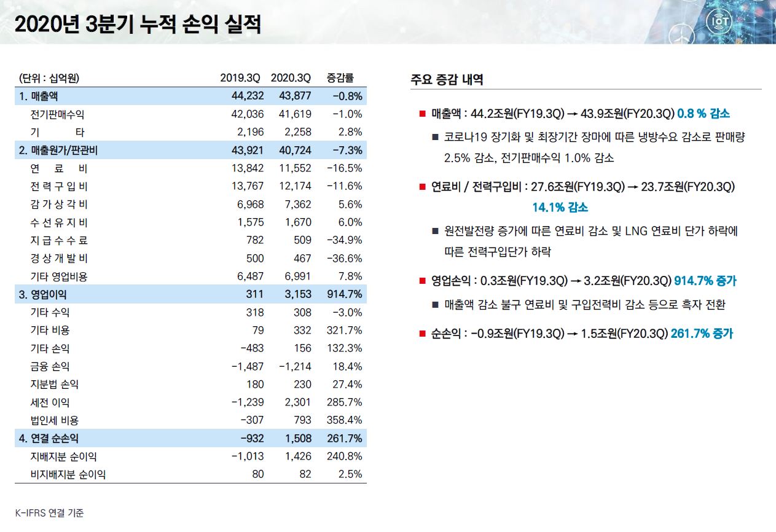This screenshot has width=776, height=532.
Task: Click the 매출액 2019.3Q value 44,232
Action: coord(248,96)
